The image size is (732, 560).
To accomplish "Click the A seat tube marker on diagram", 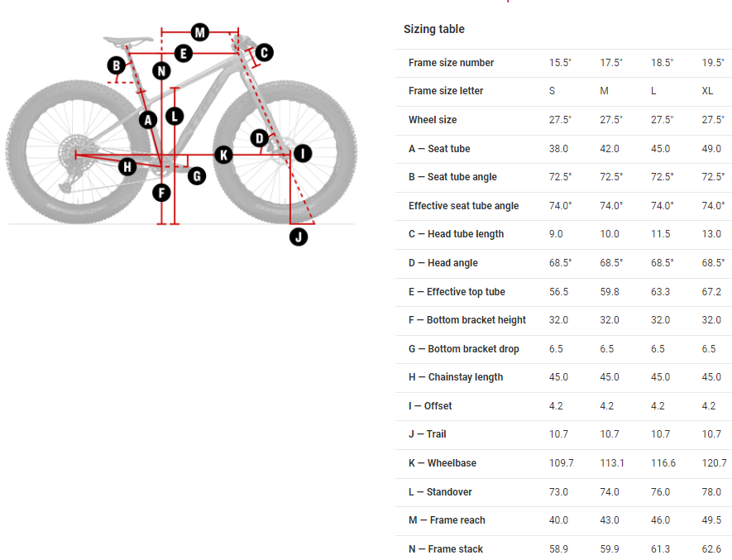I will click(x=148, y=120).
